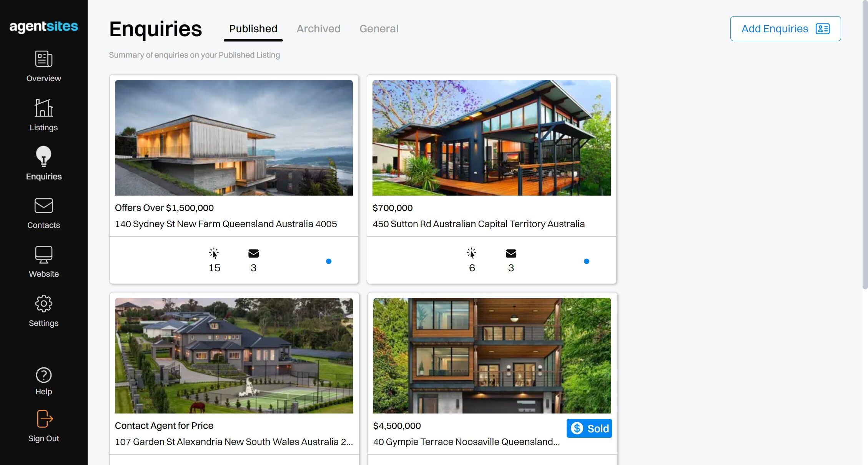Click the agentsites logo
868x465 pixels.
tap(43, 27)
